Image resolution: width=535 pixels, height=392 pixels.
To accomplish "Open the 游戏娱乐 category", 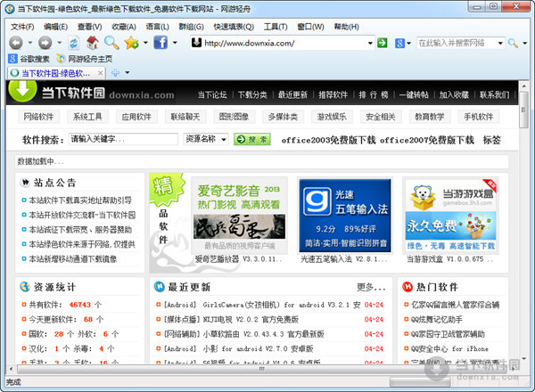I will click(332, 117).
